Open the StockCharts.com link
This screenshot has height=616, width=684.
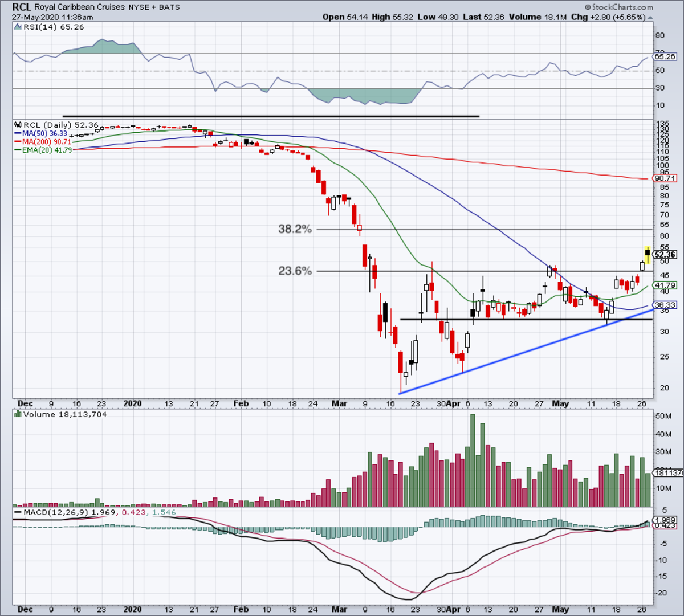[x=624, y=6]
